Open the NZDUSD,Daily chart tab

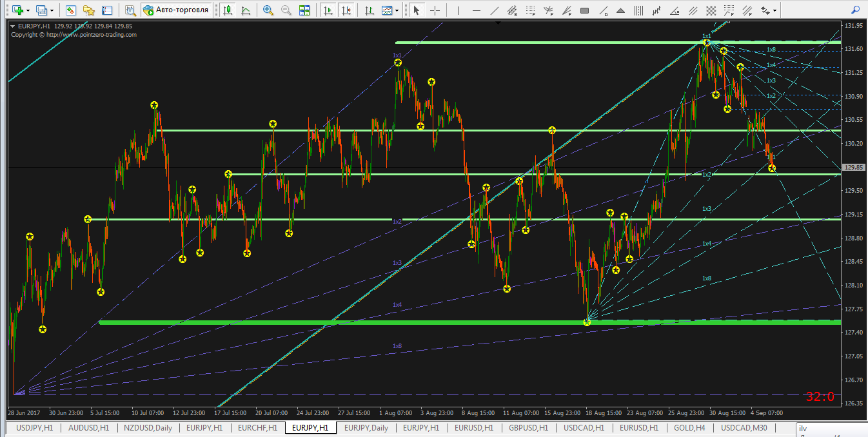(x=149, y=427)
